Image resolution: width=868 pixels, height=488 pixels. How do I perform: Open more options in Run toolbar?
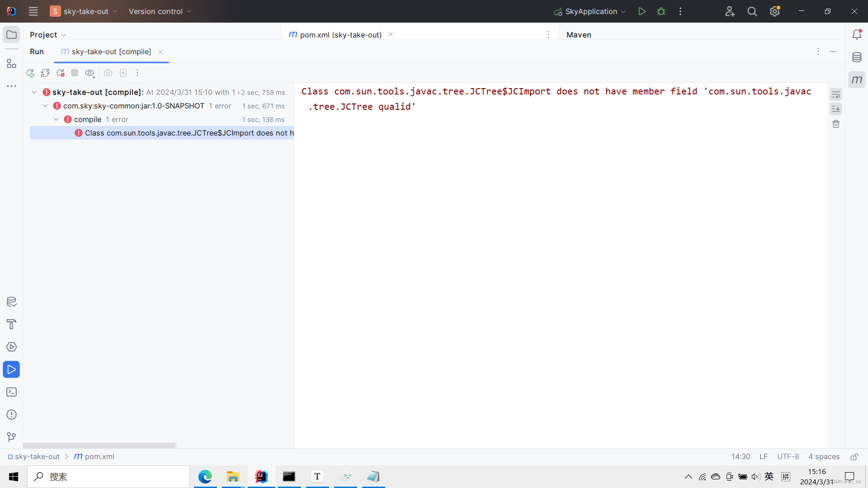click(137, 73)
